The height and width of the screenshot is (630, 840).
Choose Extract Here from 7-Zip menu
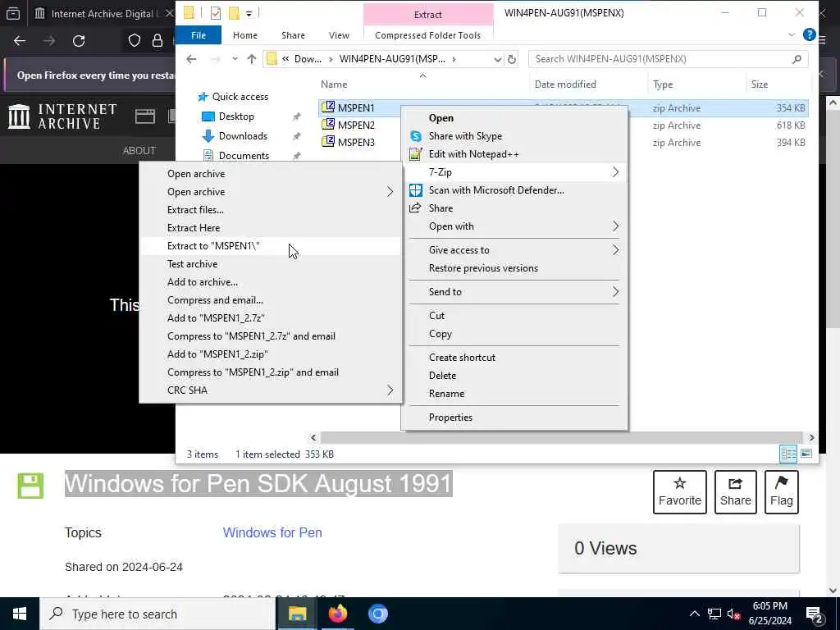[270, 228]
